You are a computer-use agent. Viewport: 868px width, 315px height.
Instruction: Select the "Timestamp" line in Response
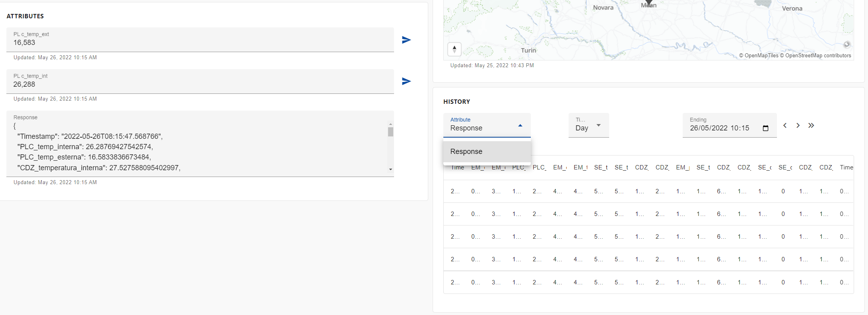coord(90,136)
